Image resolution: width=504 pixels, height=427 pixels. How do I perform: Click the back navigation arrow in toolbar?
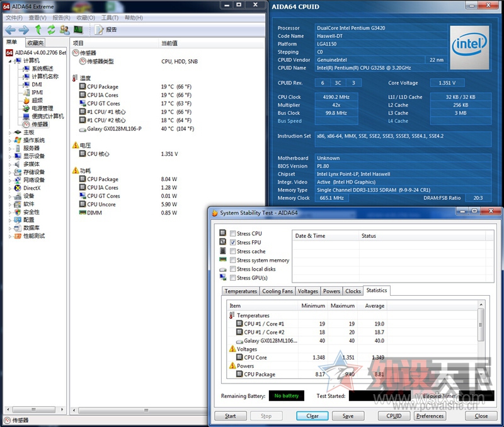coord(10,30)
